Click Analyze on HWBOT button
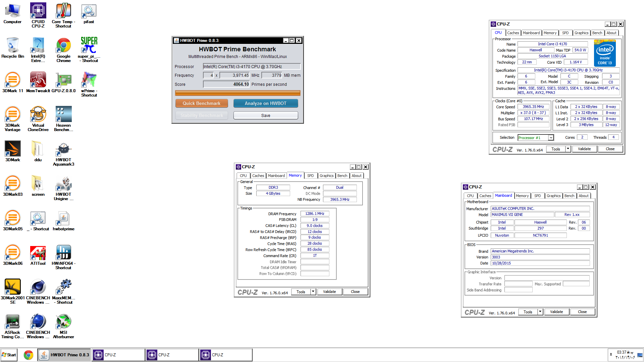 [x=266, y=103]
